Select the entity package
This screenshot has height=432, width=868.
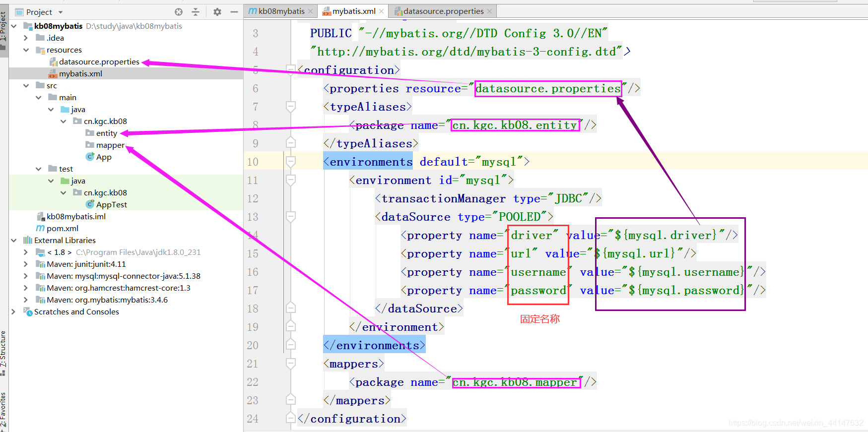point(107,133)
